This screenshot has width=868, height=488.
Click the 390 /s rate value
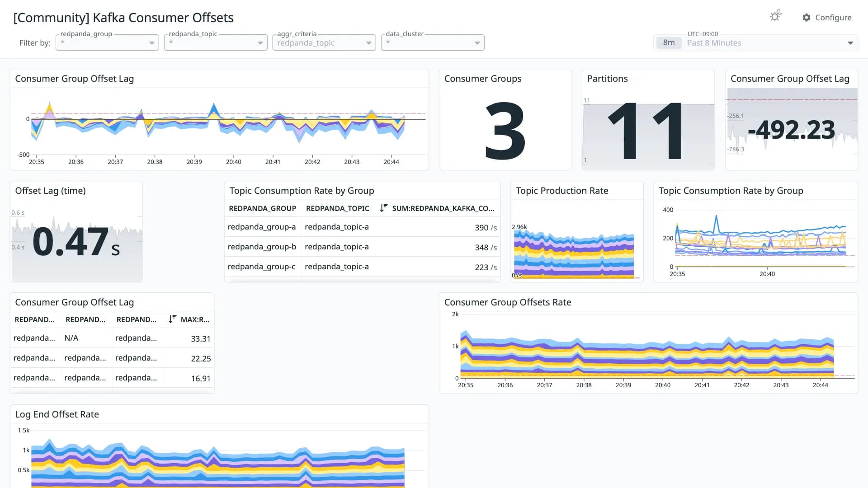click(486, 228)
